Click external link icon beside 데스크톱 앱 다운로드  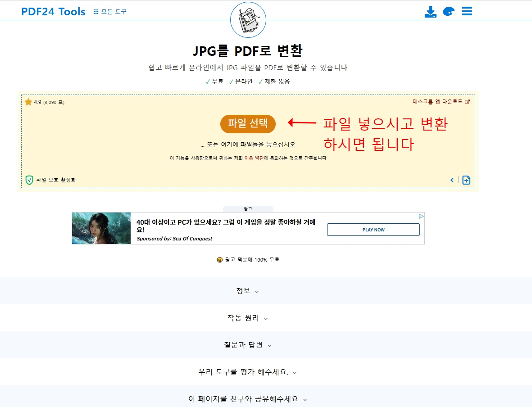467,102
